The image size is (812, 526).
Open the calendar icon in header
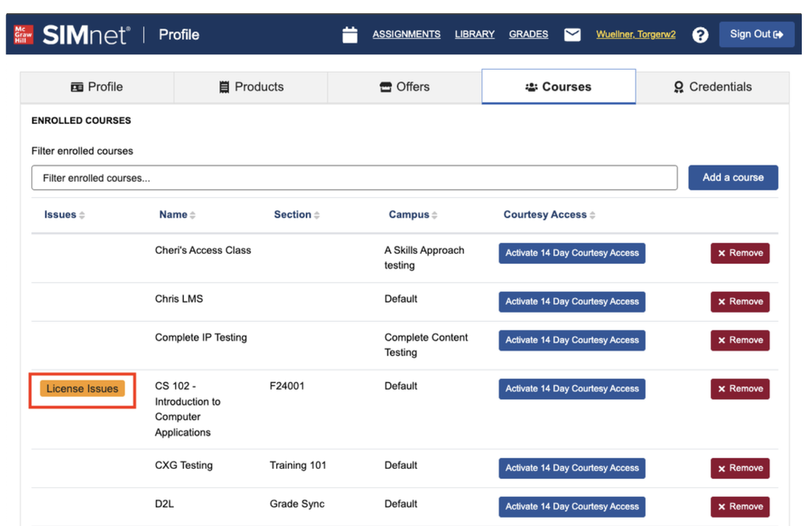tap(349, 35)
